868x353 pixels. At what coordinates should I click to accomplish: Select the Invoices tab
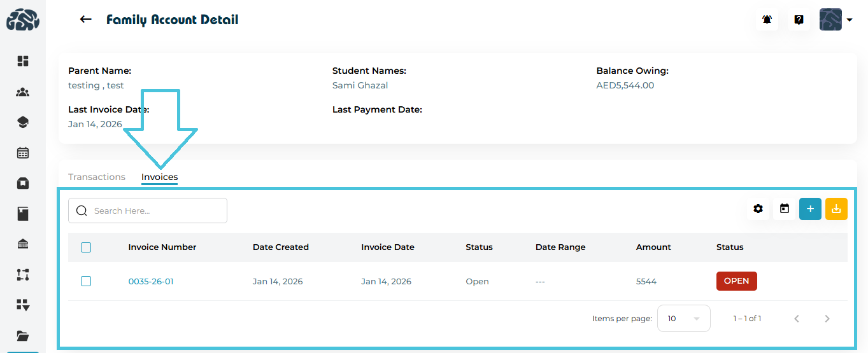click(x=159, y=177)
